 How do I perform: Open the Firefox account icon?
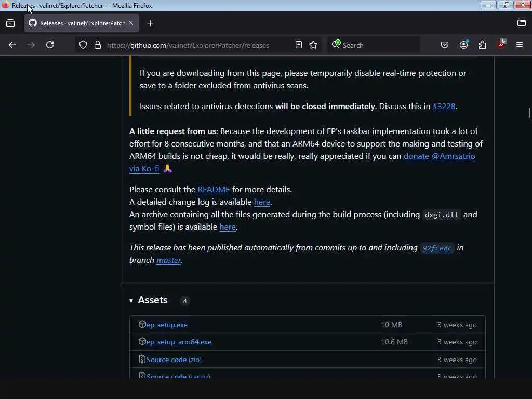(463, 45)
